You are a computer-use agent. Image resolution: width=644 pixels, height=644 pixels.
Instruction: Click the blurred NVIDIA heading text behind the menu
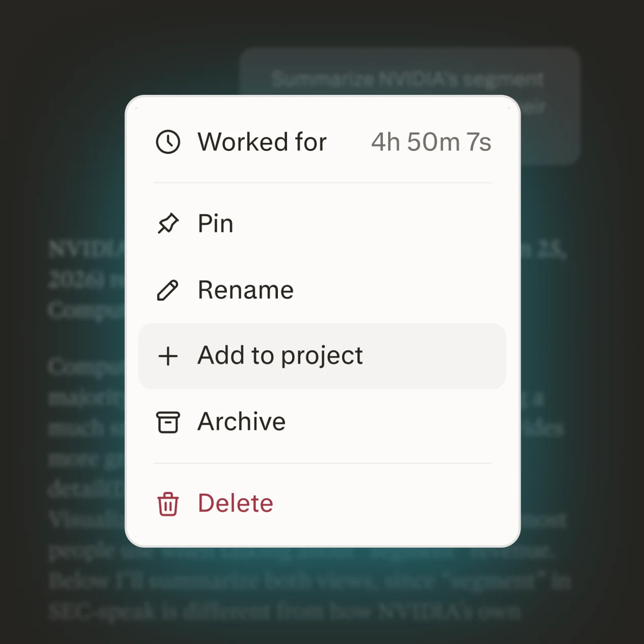click(86, 250)
